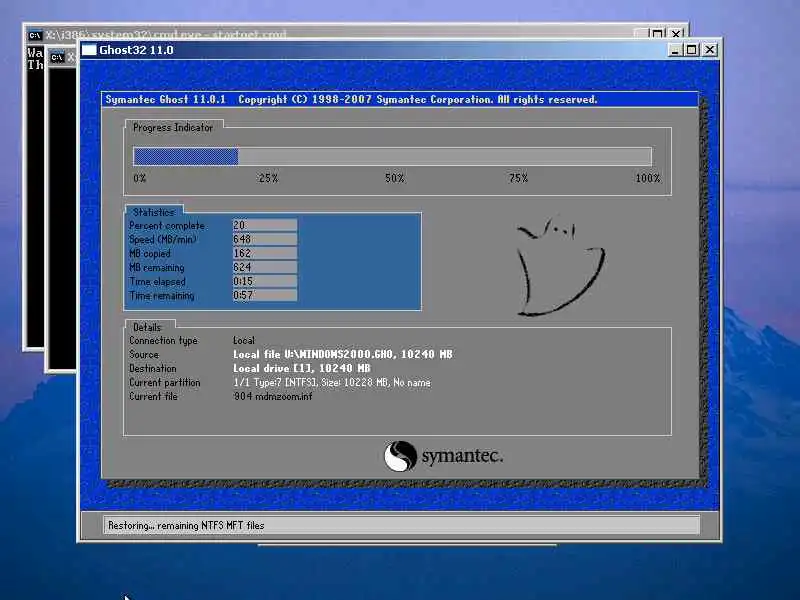Click the Percent complete value 20
This screenshot has height=600, width=800.
click(x=265, y=225)
